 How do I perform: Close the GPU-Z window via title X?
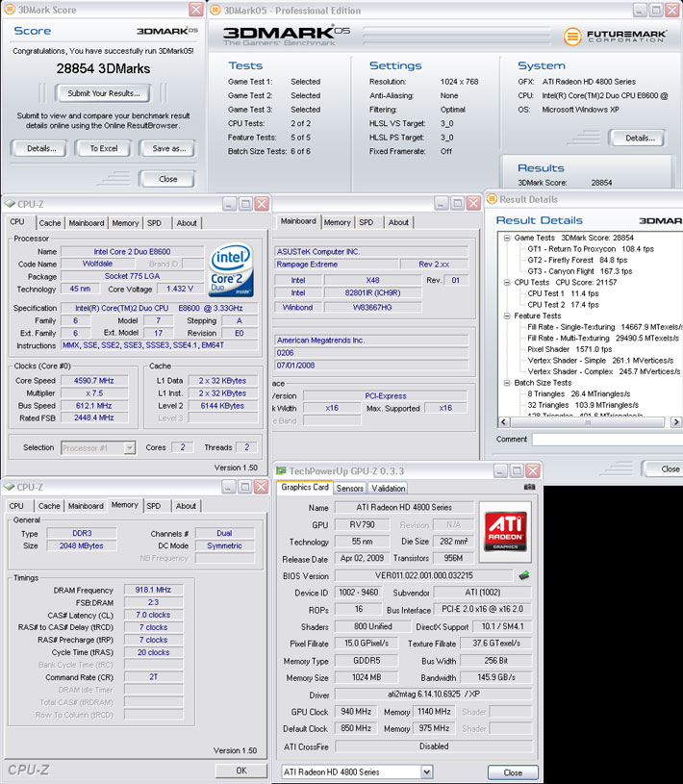(x=533, y=470)
